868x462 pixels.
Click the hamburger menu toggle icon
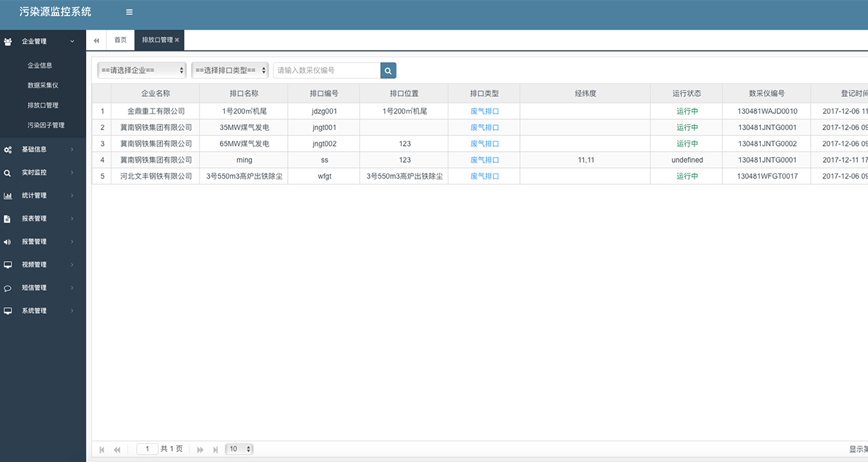[x=129, y=12]
